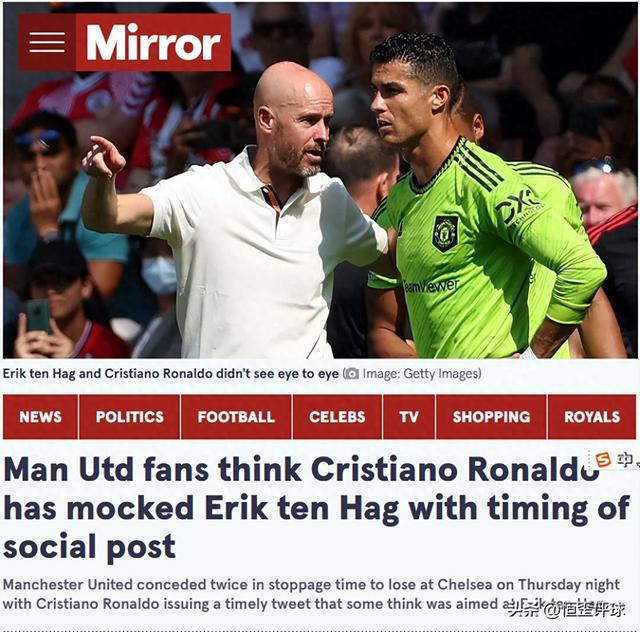Viewport: 640px width, 632px height.
Task: Click the orange Sogou S icon
Action: [602, 460]
